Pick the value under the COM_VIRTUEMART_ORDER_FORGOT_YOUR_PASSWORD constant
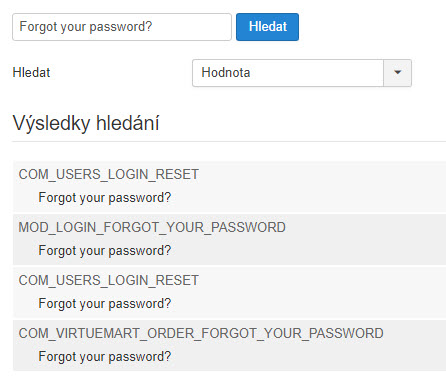The width and height of the screenshot is (446, 384). (x=105, y=357)
